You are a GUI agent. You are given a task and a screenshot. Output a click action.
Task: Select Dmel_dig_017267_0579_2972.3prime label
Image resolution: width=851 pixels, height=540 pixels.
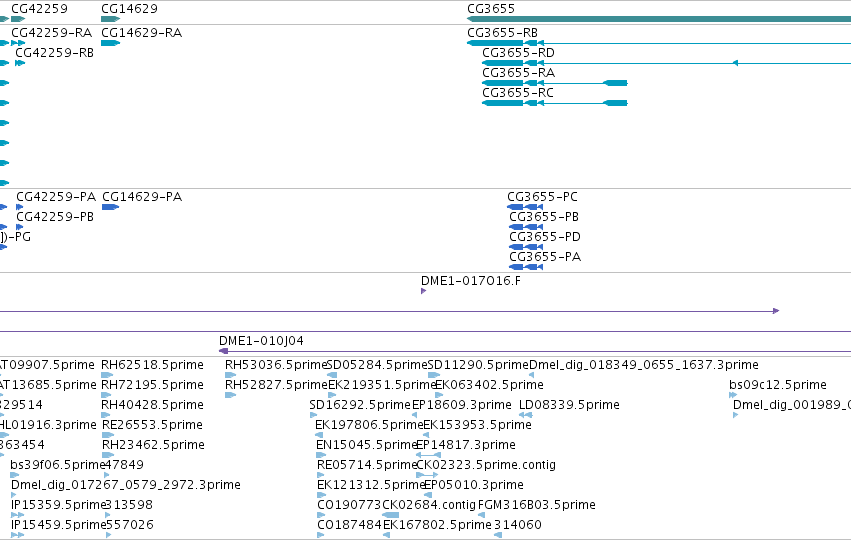125,485
